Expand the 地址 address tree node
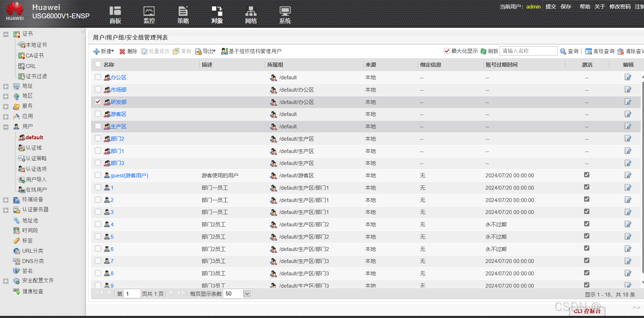 tap(6, 86)
